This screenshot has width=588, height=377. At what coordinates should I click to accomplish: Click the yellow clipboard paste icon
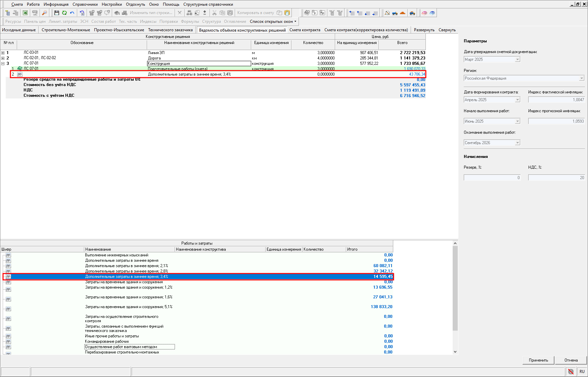click(x=287, y=13)
